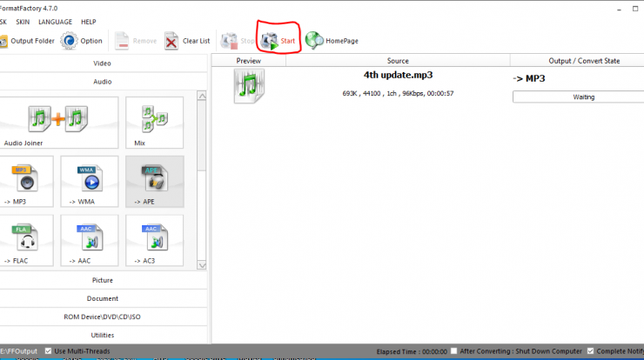This screenshot has width=644, height=360.
Task: Open the audio Mix tool
Action: (x=154, y=123)
